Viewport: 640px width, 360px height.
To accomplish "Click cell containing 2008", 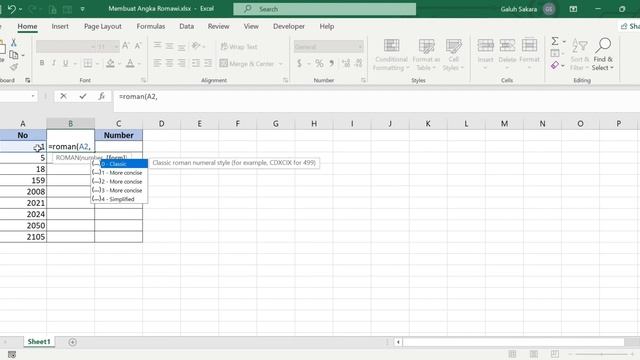I will coord(23,191).
